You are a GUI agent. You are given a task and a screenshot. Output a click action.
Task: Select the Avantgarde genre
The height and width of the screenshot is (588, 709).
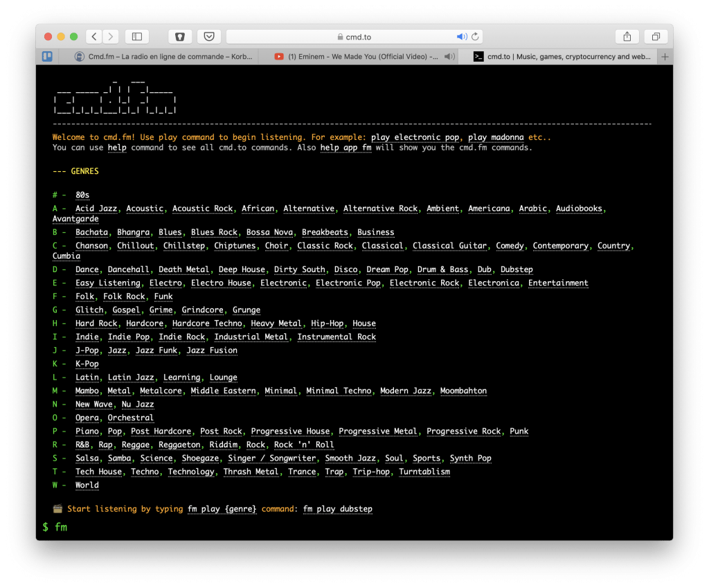[x=75, y=219]
